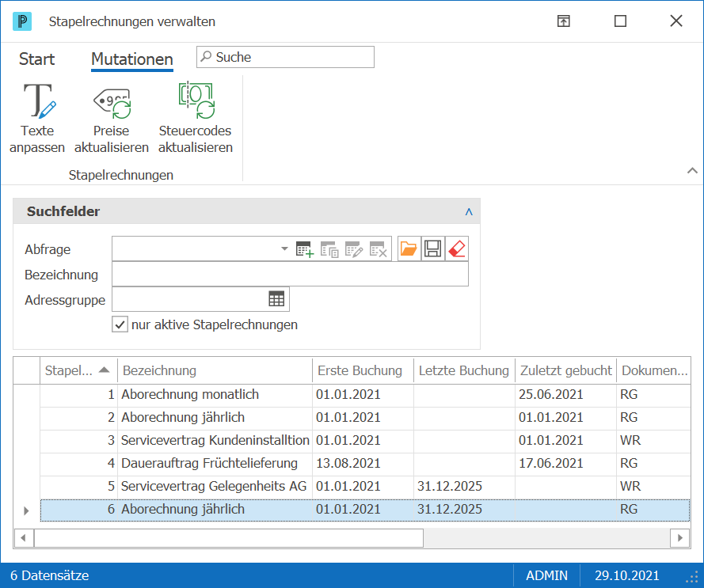Select row 'Servicevertrag Kundeninstalltion'
The width and height of the screenshot is (704, 588).
click(x=365, y=440)
